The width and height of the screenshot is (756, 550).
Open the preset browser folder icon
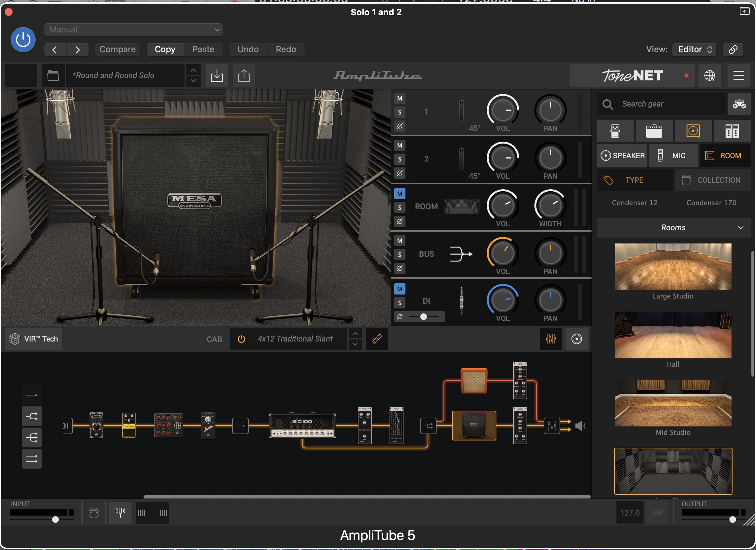coord(53,75)
